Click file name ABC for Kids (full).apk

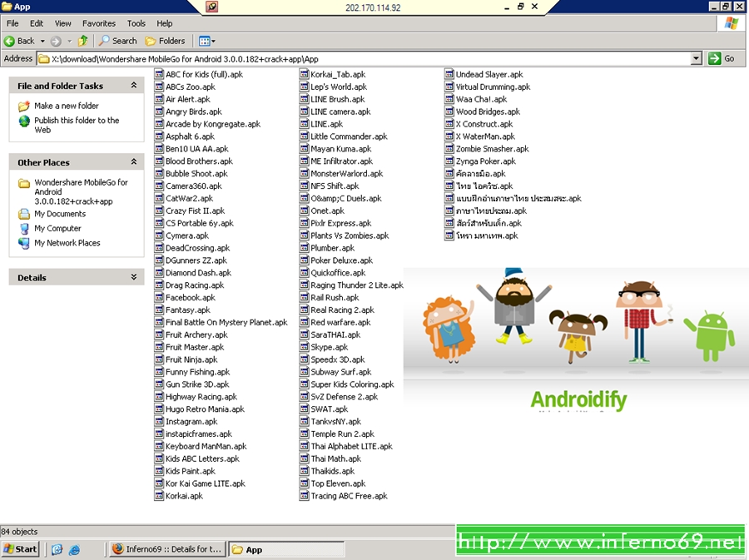(205, 75)
